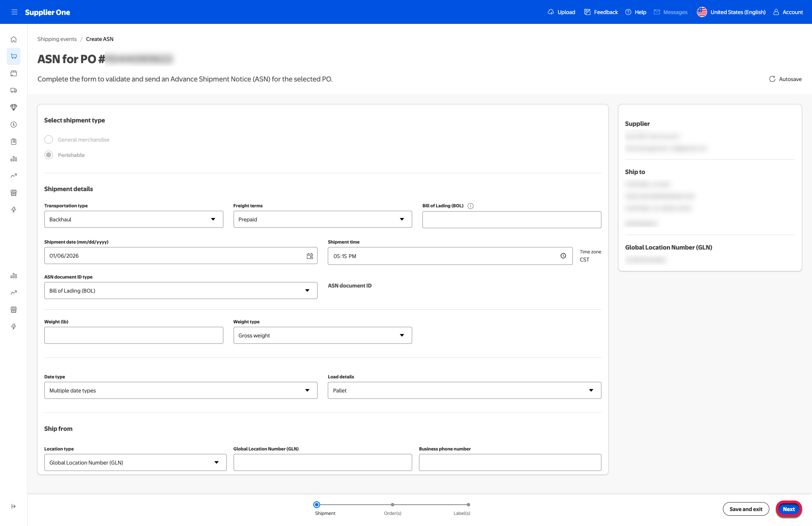Click the home icon in sidebar
Screen dimensions: 812x526
14,39
